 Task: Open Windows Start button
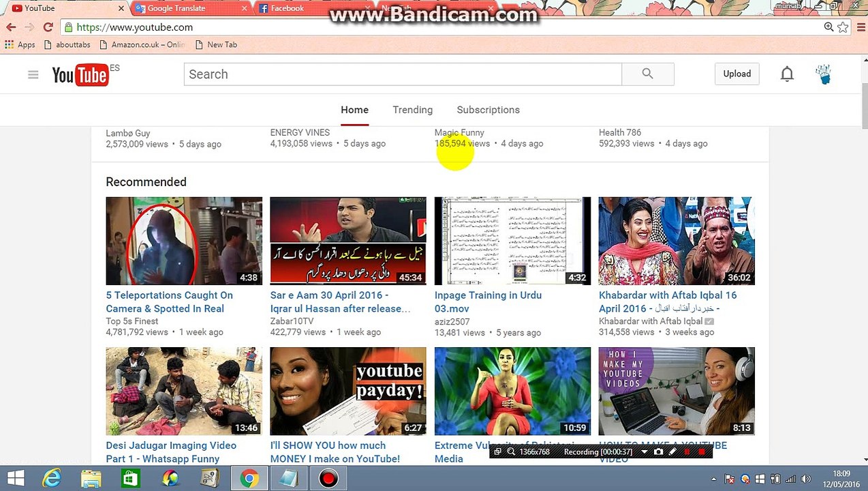tap(15, 479)
